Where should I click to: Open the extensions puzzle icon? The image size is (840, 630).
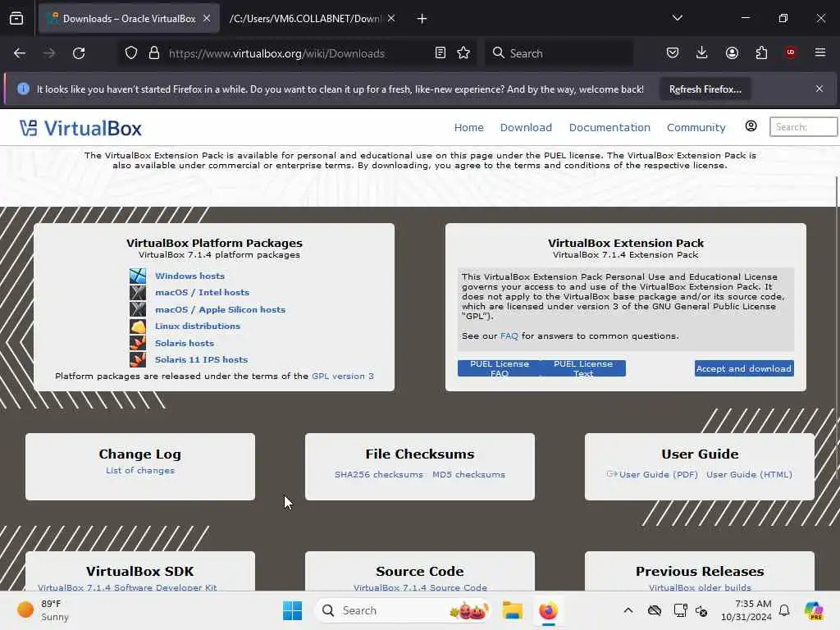[761, 52]
